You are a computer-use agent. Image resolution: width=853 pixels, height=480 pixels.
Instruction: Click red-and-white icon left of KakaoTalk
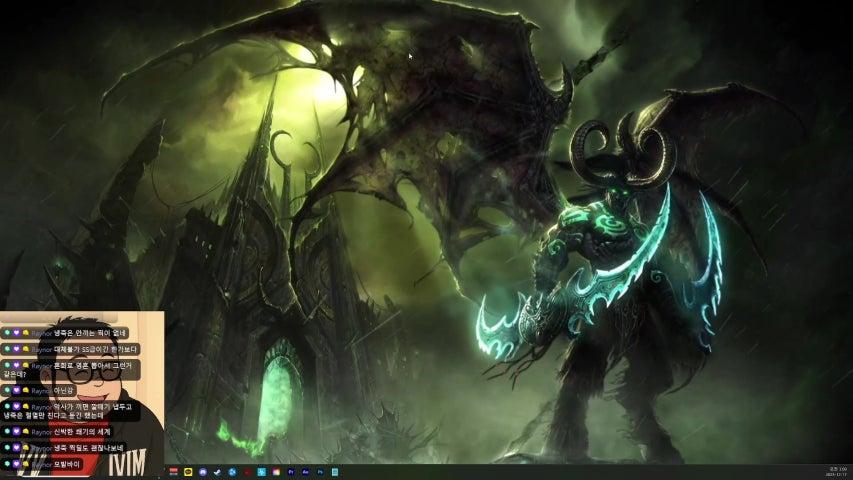tap(173, 471)
